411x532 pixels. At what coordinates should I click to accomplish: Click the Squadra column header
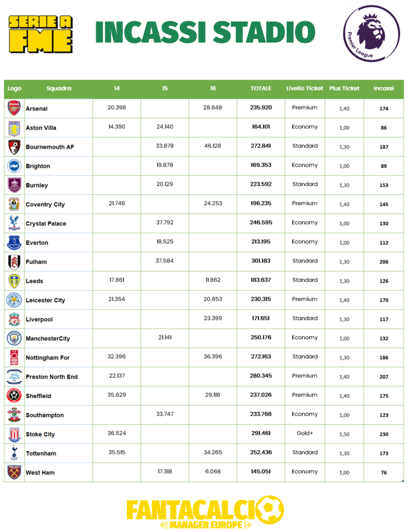(x=59, y=89)
